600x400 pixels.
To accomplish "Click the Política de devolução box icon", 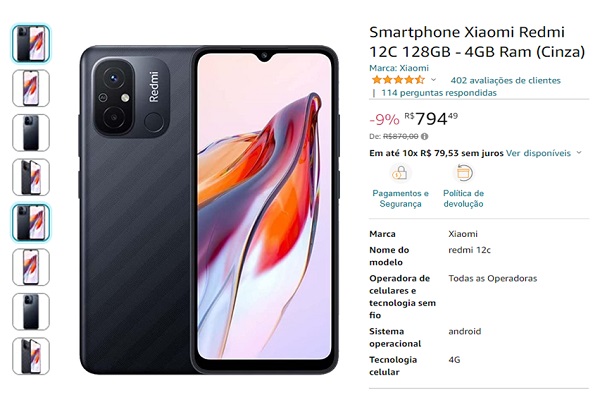I will coord(463,173).
